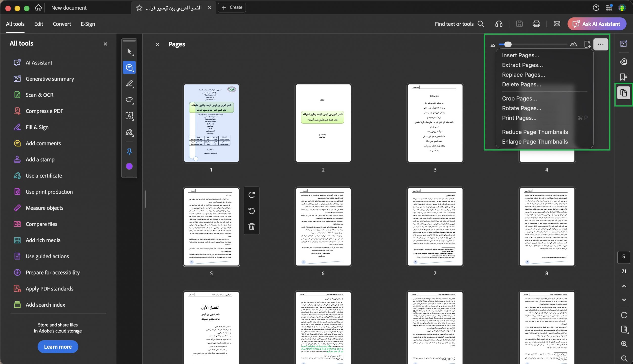Open the help question mark icon
This screenshot has height=364, width=633.
point(596,7)
